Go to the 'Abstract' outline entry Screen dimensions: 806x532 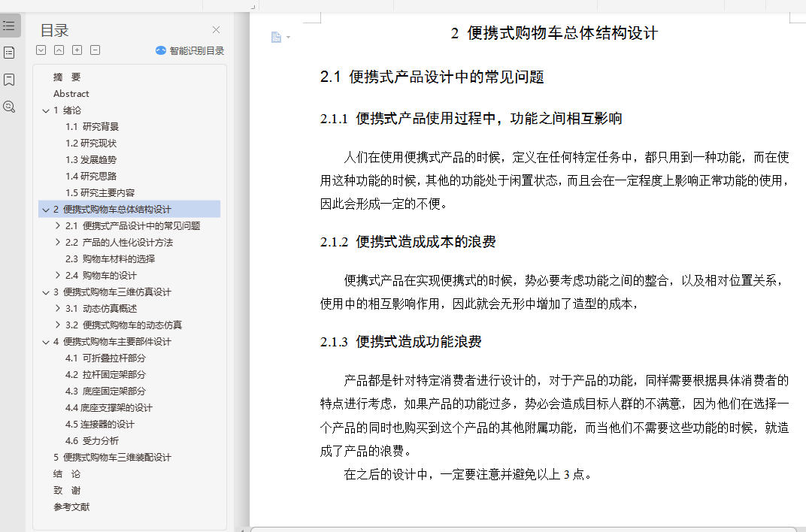(71, 93)
